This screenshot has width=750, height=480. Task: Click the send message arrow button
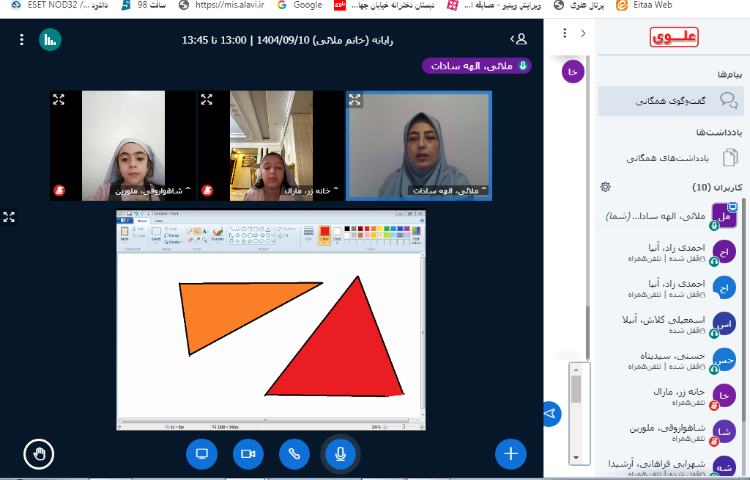point(551,412)
